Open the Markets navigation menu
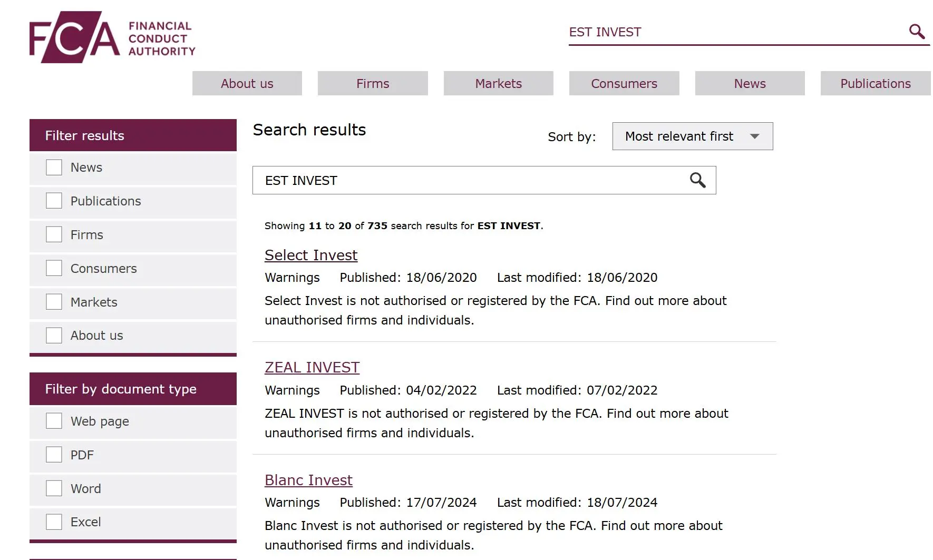The height and width of the screenshot is (560, 933). (499, 83)
